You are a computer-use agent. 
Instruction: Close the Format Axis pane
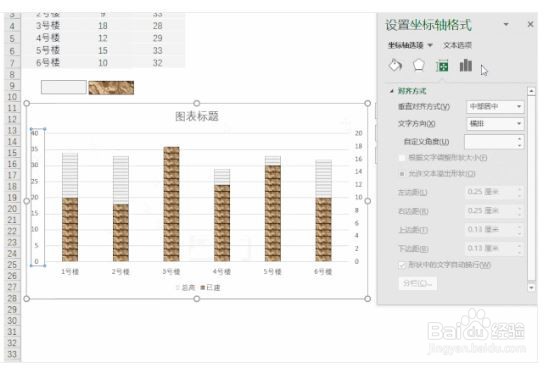pos(530,24)
